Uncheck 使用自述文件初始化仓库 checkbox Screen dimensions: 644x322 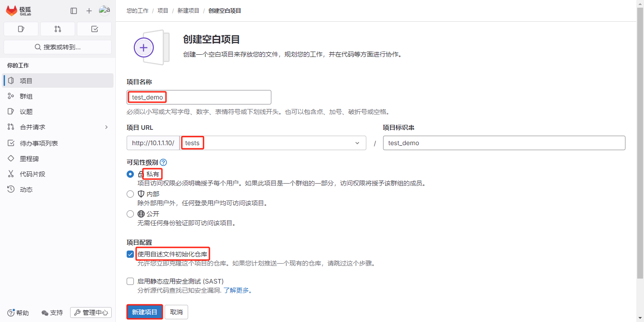click(130, 254)
